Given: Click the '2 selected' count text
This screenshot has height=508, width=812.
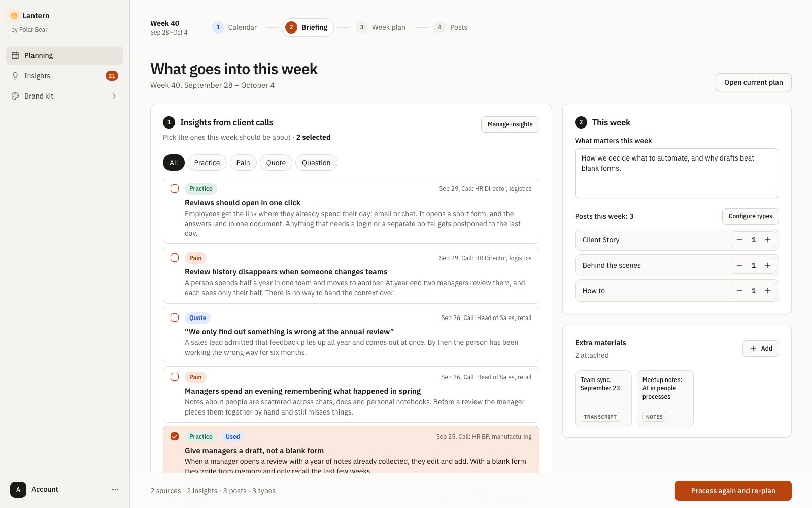Looking at the screenshot, I should pyautogui.click(x=313, y=137).
